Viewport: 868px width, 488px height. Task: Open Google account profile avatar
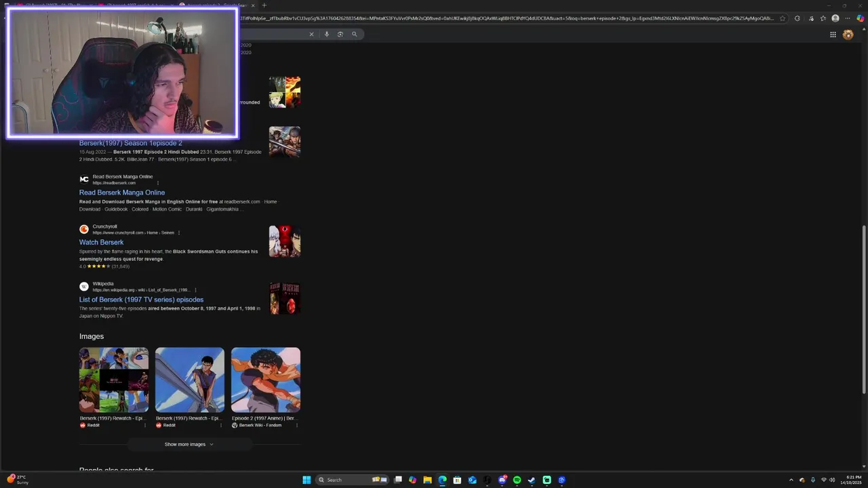848,35
